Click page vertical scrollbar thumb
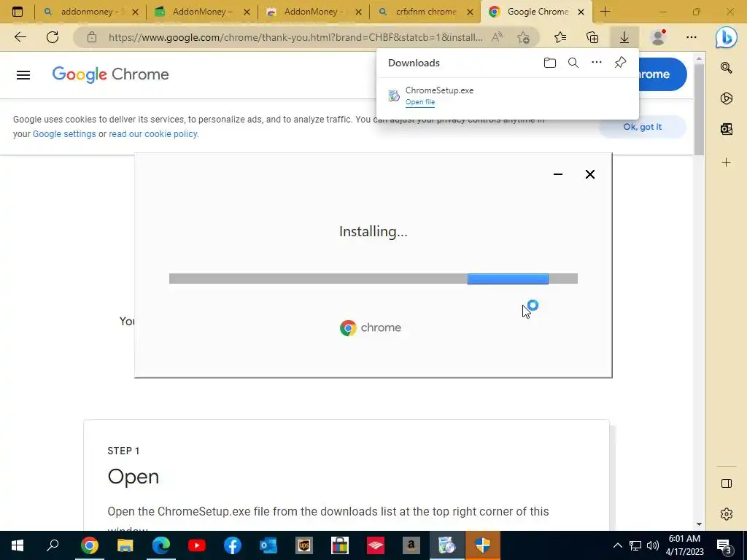This screenshot has height=560, width=747. (699, 109)
